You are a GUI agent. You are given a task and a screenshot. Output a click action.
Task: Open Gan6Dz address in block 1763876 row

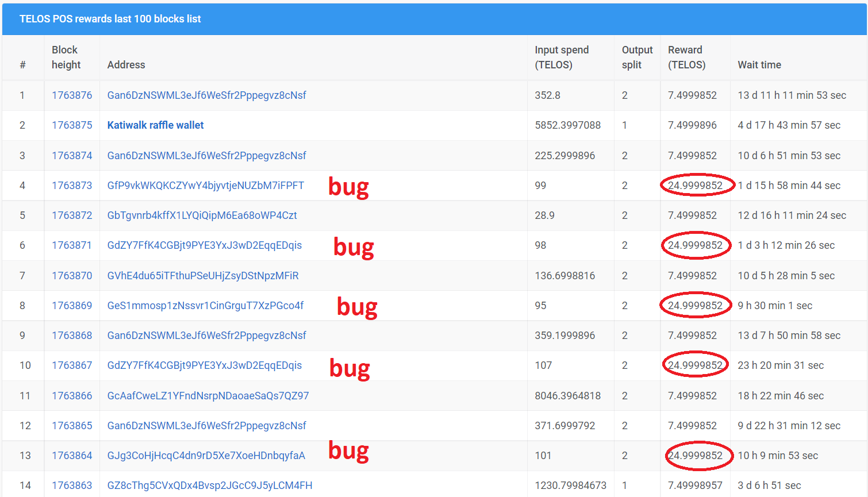[x=206, y=95]
